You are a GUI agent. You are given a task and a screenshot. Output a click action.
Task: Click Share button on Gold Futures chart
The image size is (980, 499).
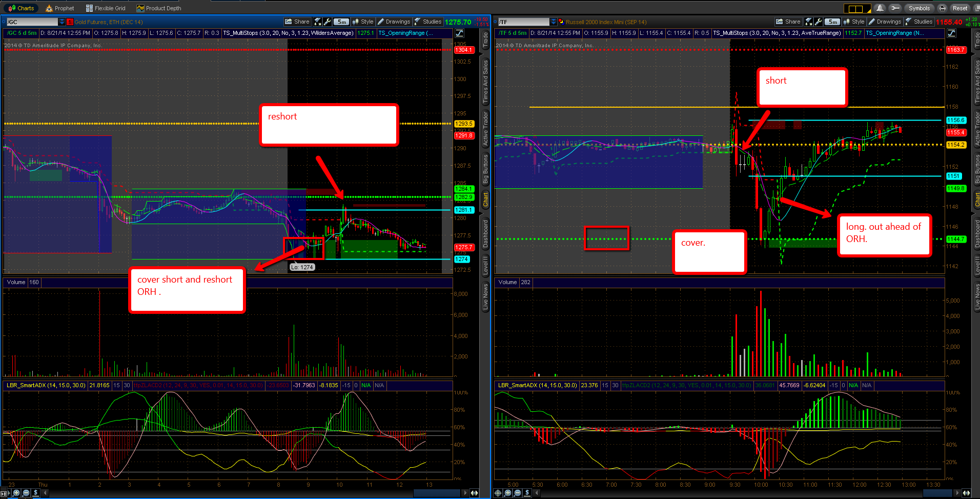point(298,22)
